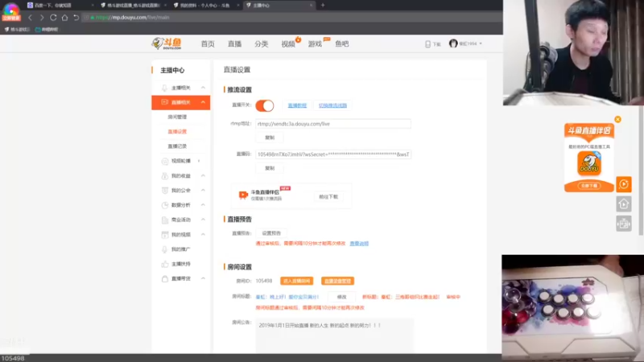This screenshot has width=644, height=362.
Task: Click the browser forward arrow
Action: pyautogui.click(x=42, y=18)
